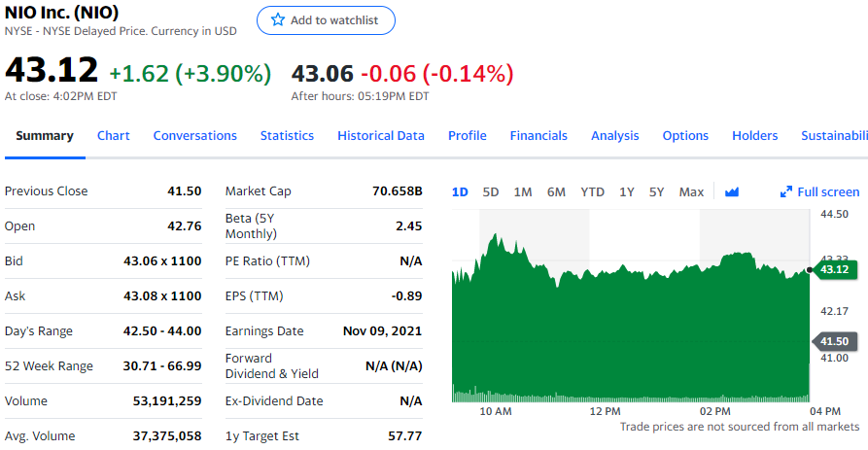Switch to the Statistics tab
The image size is (868, 450).
pos(287,136)
